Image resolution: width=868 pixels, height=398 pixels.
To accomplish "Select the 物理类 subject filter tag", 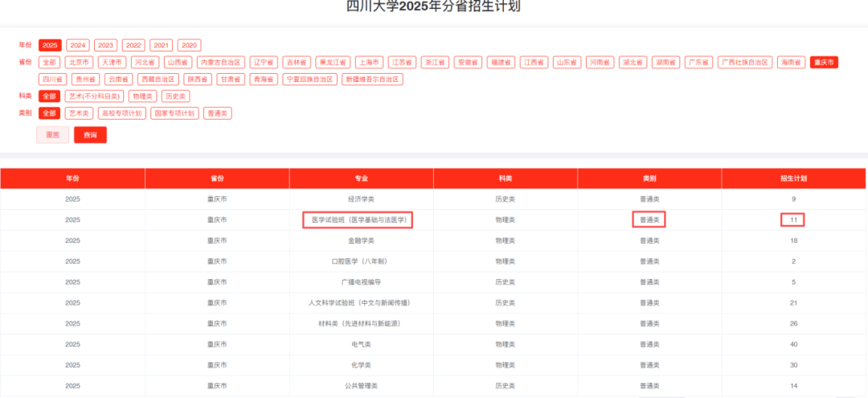I will (143, 96).
